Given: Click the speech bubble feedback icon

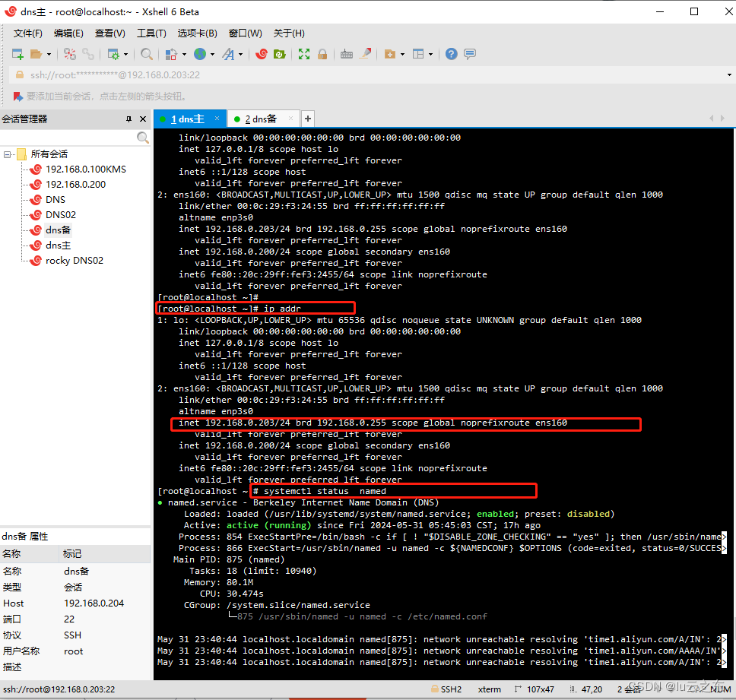Looking at the screenshot, I should [470, 54].
